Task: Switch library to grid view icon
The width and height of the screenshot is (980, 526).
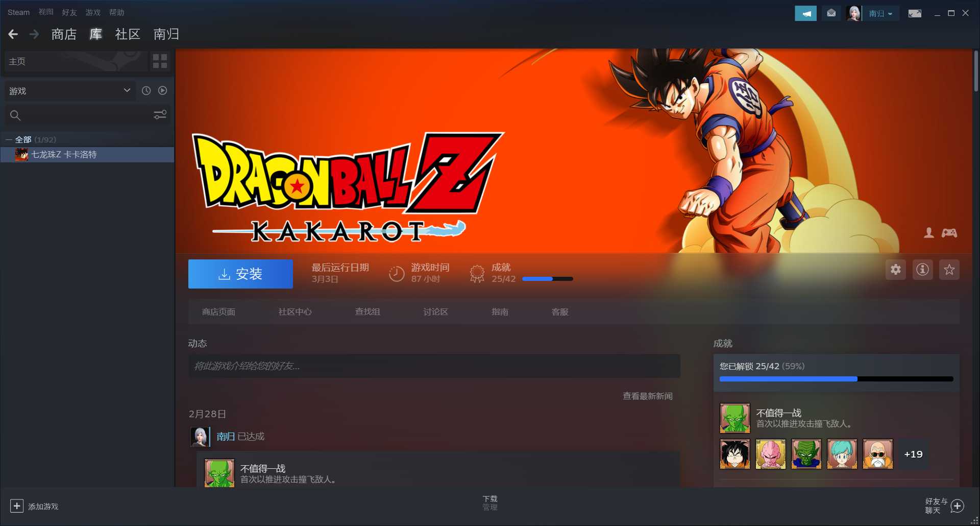Action: point(160,61)
